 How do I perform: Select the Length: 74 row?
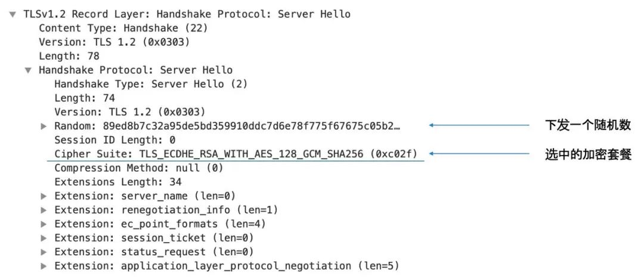coord(84,98)
